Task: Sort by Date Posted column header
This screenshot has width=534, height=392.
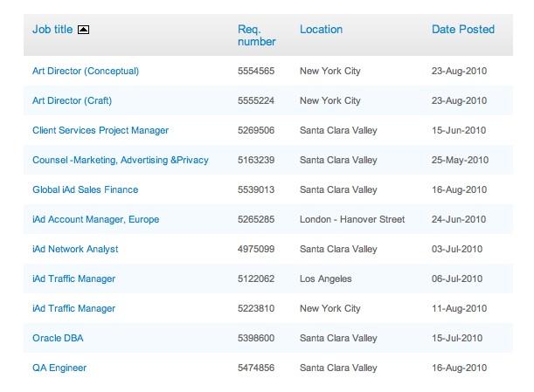Action: pyautogui.click(x=463, y=30)
